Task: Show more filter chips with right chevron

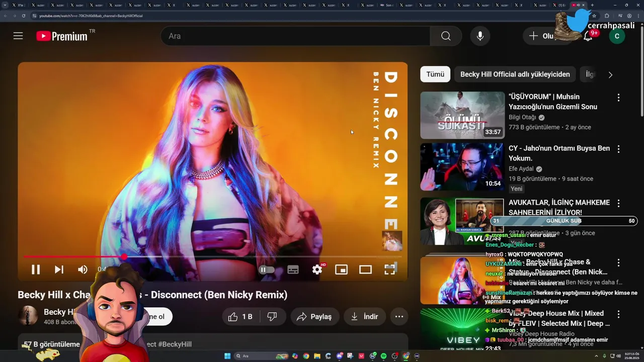Action: pos(610,74)
